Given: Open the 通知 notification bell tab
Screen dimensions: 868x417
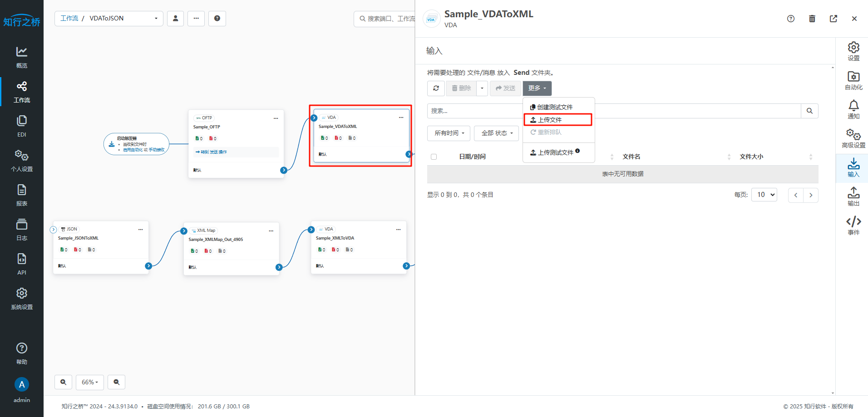Looking at the screenshot, I should (x=853, y=109).
